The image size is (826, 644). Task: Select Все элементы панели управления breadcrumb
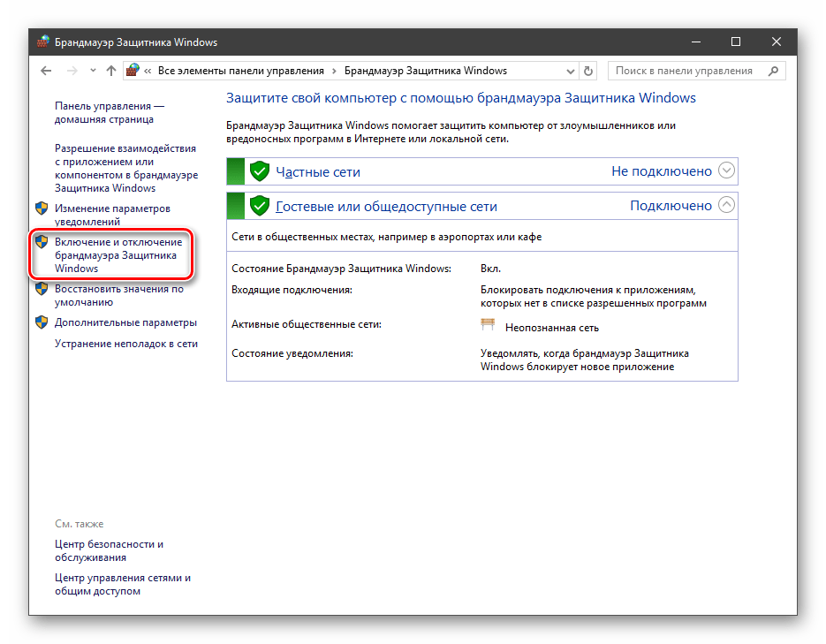tap(240, 71)
